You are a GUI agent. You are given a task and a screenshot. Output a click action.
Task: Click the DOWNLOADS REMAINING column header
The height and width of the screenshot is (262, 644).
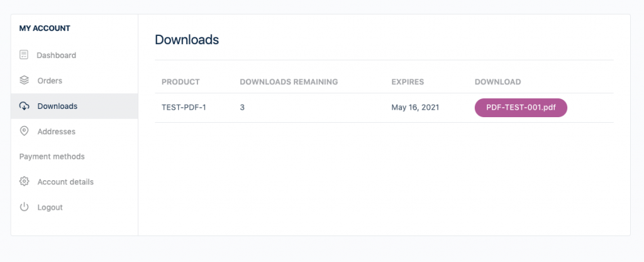[x=289, y=82]
